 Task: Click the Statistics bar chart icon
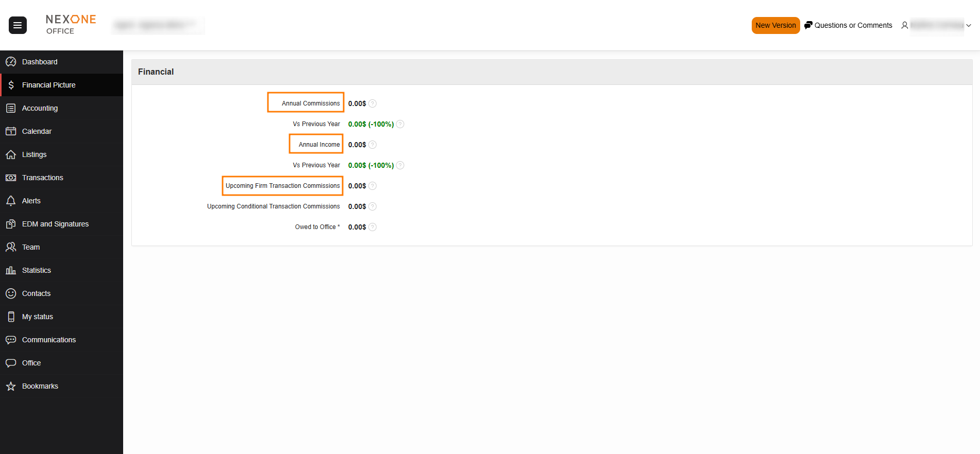[x=11, y=270]
